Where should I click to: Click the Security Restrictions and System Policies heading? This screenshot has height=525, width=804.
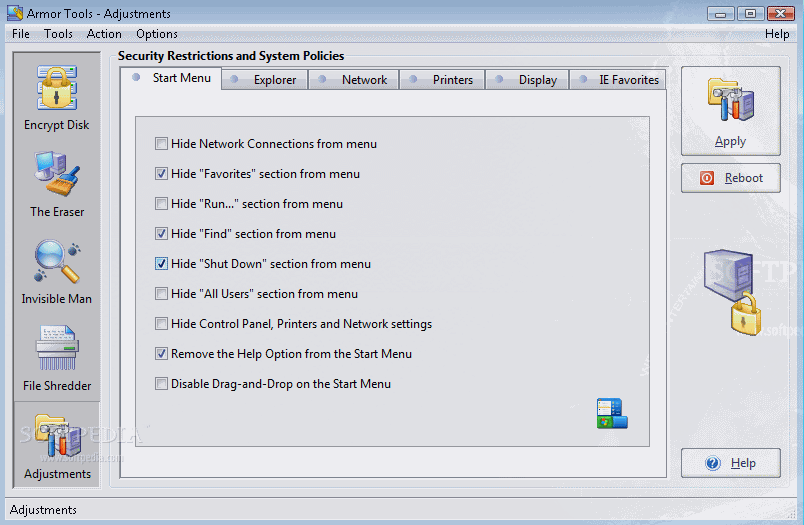pyautogui.click(x=231, y=56)
